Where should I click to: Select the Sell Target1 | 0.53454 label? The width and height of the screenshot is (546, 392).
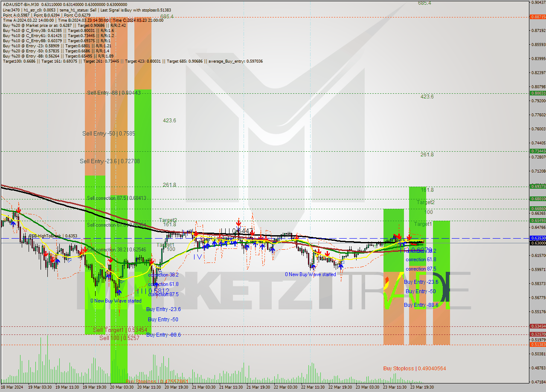click(x=120, y=330)
